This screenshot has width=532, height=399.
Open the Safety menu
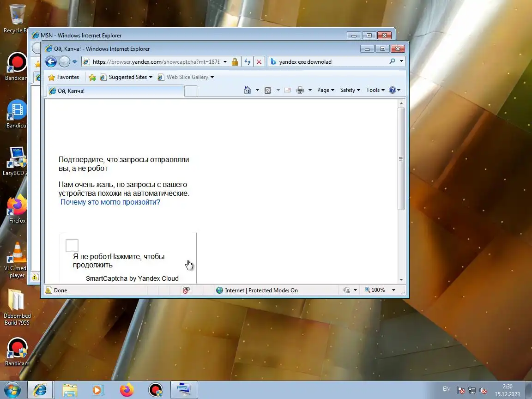click(x=350, y=90)
